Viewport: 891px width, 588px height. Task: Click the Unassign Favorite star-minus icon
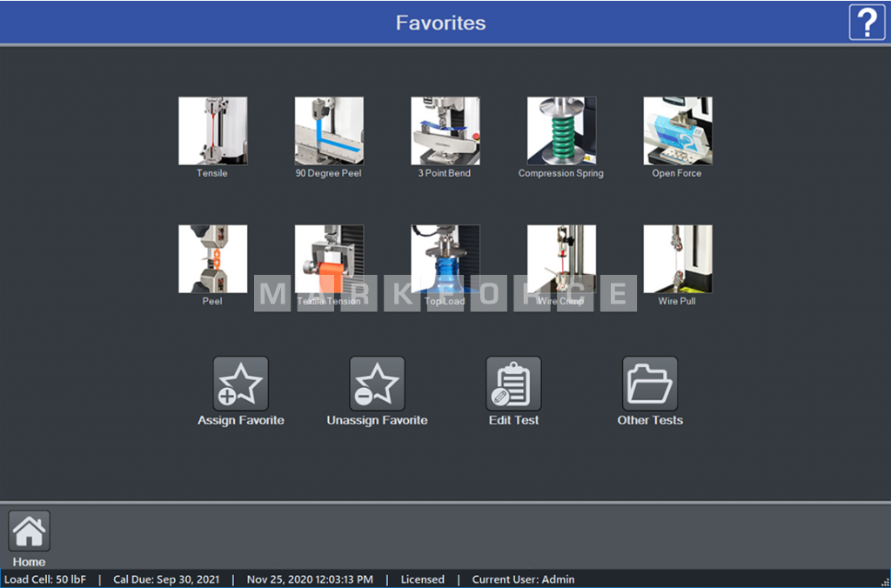pyautogui.click(x=378, y=384)
